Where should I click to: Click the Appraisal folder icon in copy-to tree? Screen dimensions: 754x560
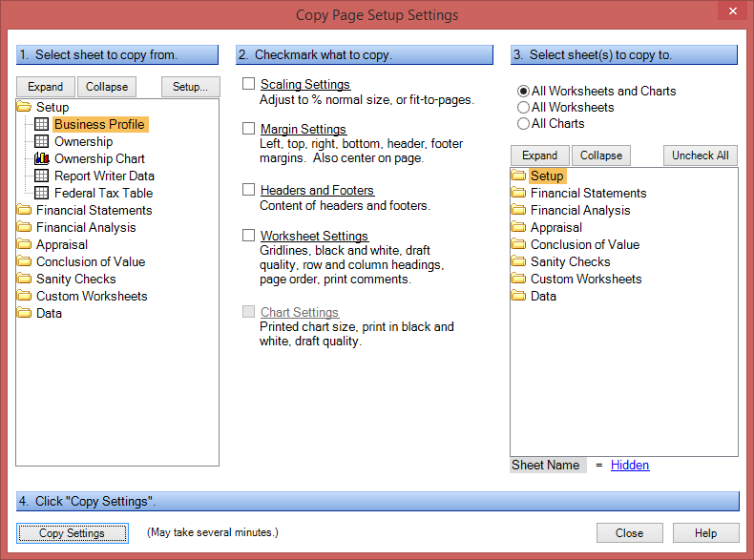coord(518,227)
